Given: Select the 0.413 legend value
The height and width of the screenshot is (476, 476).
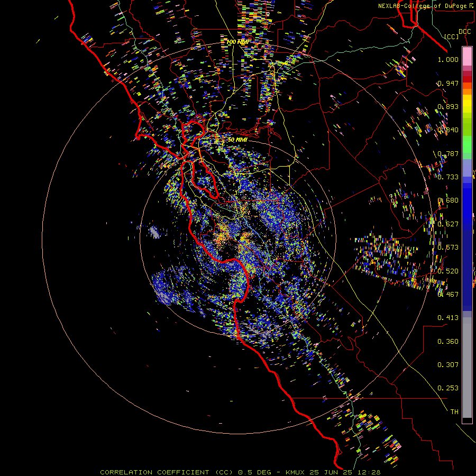Looking at the screenshot, I should point(448,318).
